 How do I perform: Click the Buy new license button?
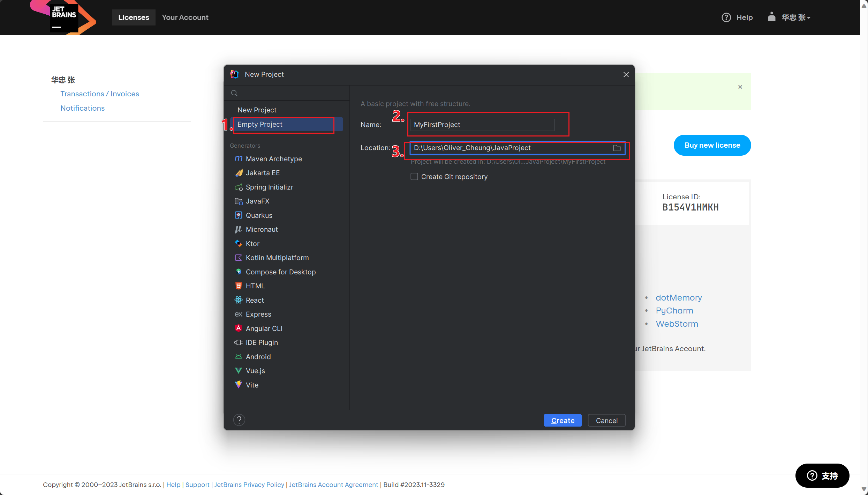712,145
